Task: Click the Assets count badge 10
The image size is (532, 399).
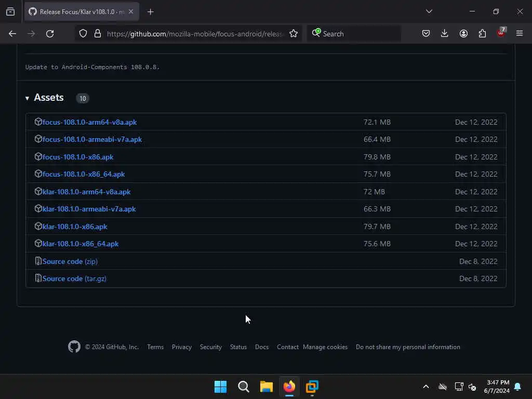Action: point(83,98)
